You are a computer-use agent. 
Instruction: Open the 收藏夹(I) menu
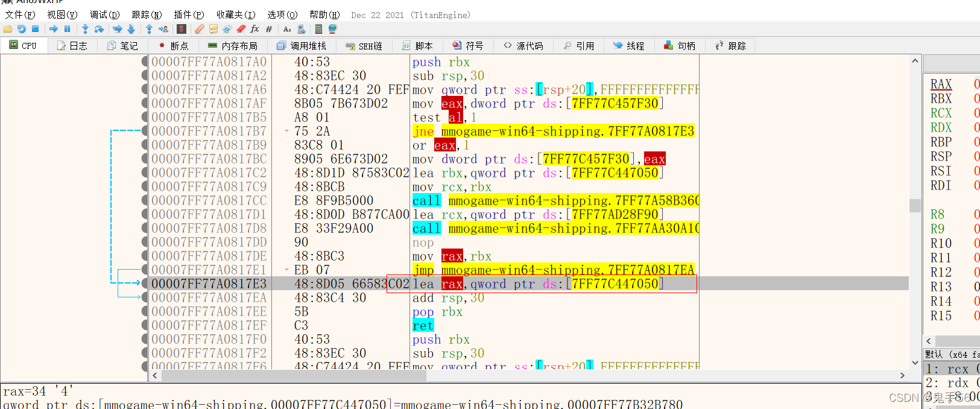(236, 14)
